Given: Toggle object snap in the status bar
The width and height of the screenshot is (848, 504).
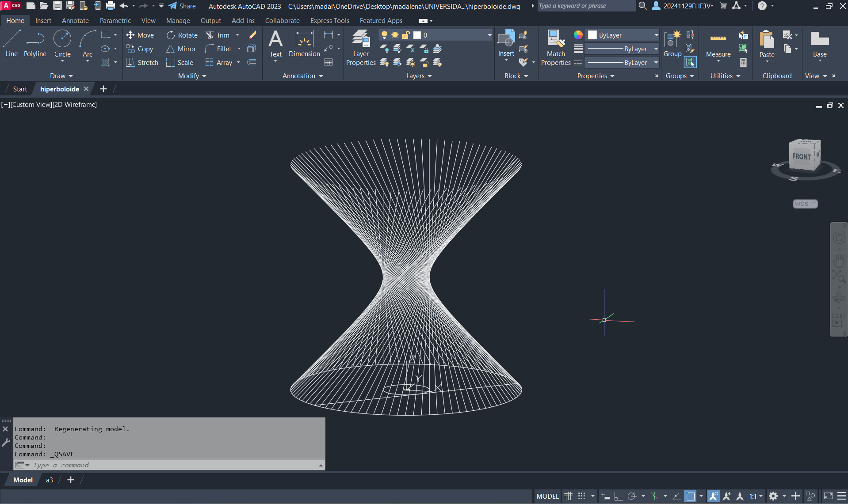Looking at the screenshot, I should point(690,496).
